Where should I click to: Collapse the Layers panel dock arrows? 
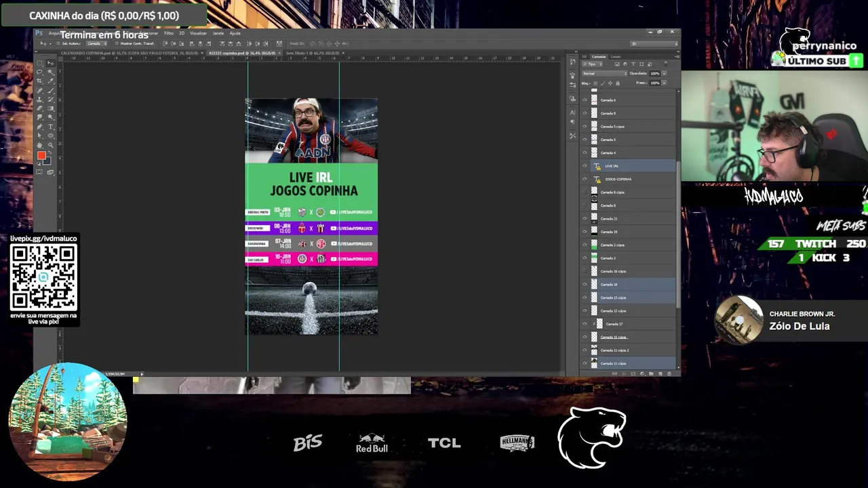click(678, 52)
